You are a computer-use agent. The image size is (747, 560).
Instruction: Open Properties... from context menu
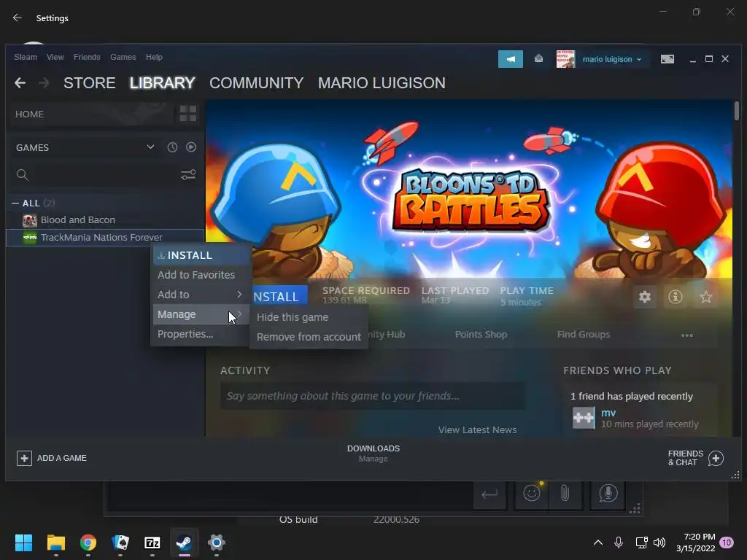(x=201, y=334)
